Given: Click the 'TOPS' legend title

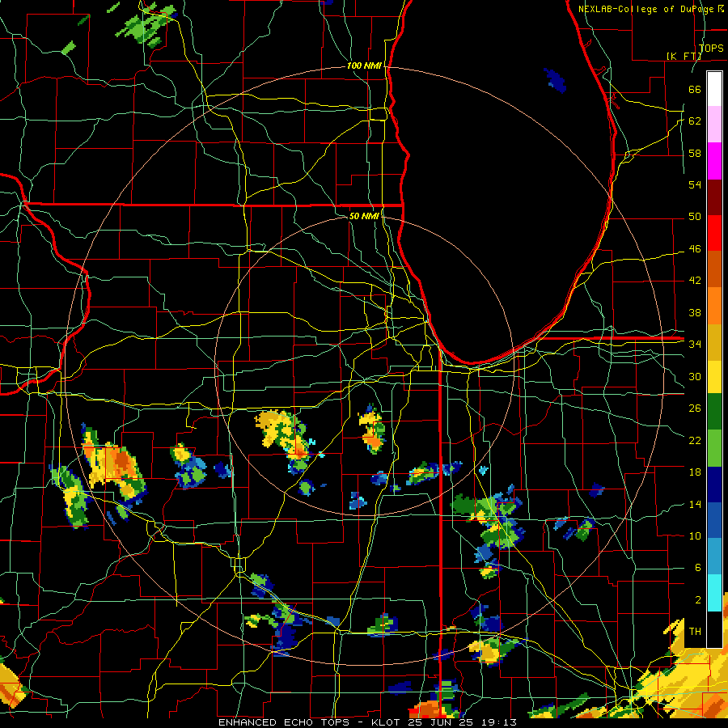Looking at the screenshot, I should click(x=711, y=48).
